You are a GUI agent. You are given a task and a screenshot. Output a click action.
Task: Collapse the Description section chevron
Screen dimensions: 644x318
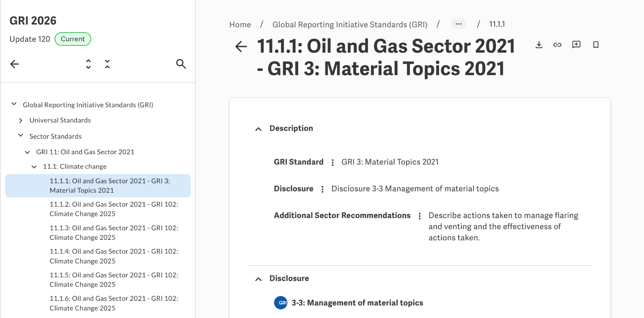(x=258, y=129)
